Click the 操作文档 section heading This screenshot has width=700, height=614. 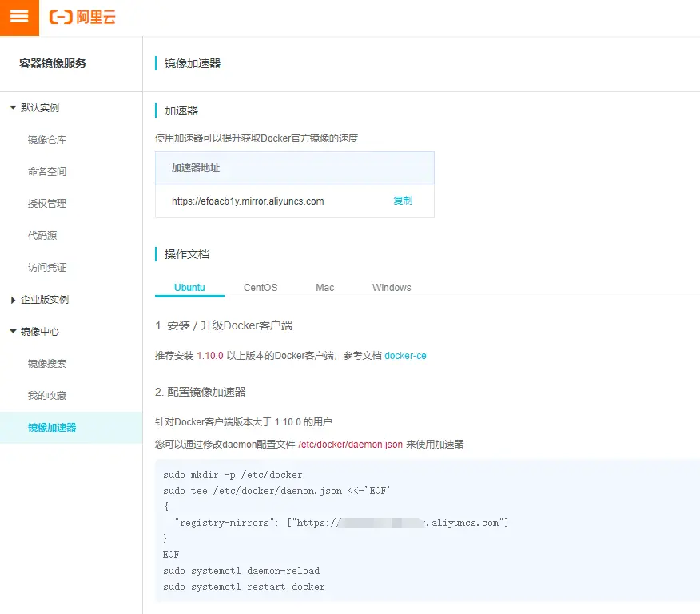[x=187, y=254]
